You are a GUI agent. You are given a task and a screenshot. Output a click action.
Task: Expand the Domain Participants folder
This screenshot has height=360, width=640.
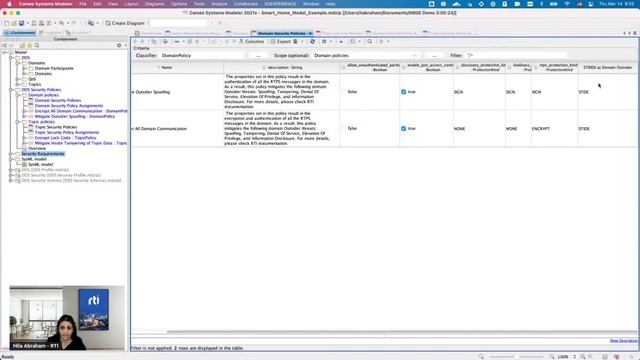point(24,68)
